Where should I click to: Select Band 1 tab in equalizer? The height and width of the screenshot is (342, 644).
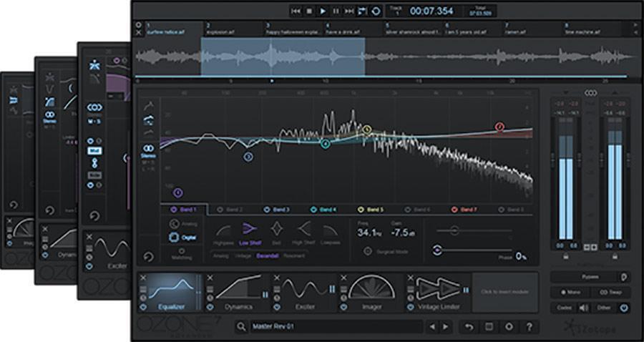pyautogui.click(x=185, y=210)
